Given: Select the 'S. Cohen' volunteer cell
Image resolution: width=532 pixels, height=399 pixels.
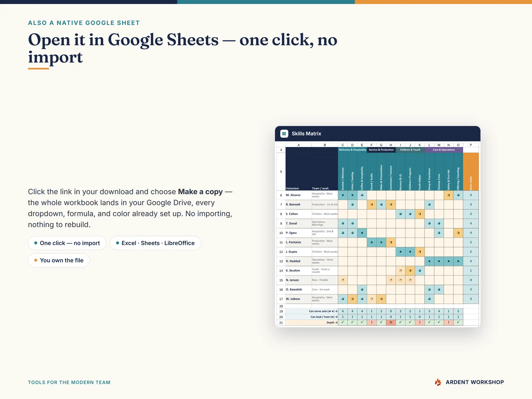Looking at the screenshot, I should tap(299, 214).
